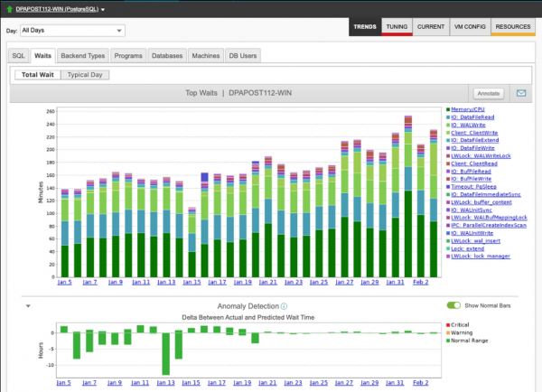Go to the TUNING section

397,27
